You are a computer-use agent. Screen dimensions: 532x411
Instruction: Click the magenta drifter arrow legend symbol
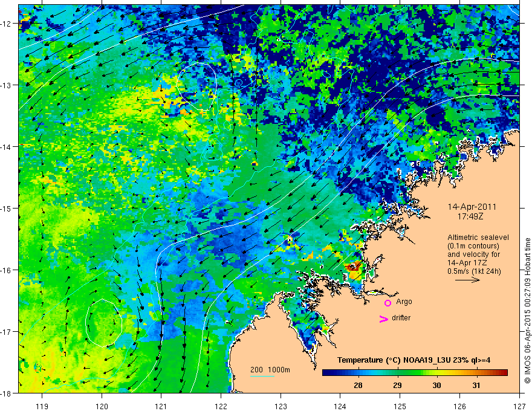(384, 319)
